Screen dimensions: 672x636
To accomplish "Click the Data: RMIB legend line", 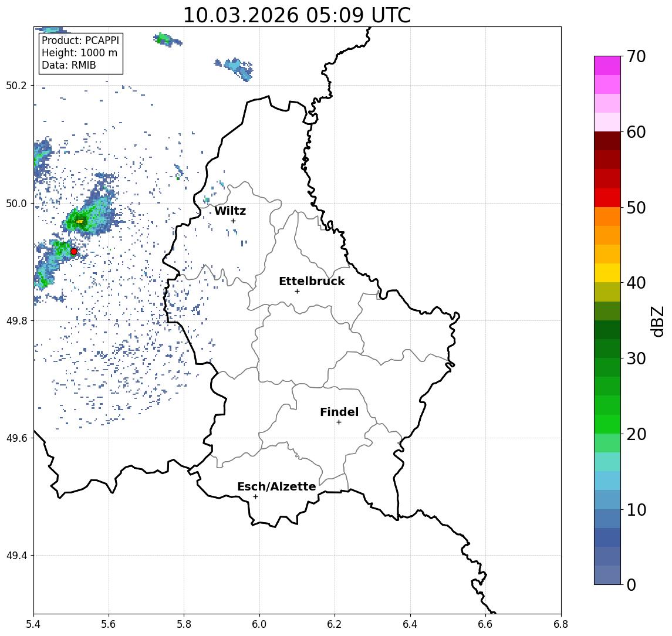I will tap(69, 65).
